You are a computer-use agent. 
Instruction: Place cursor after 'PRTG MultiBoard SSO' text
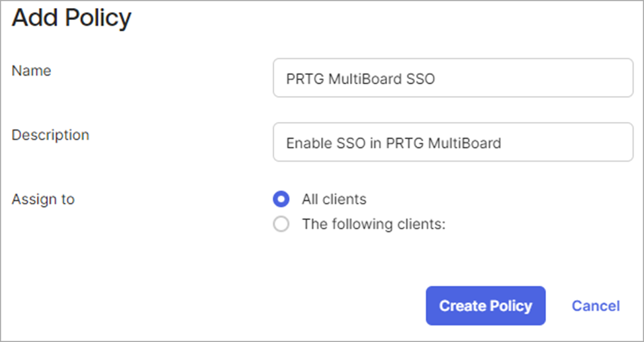[x=436, y=79]
